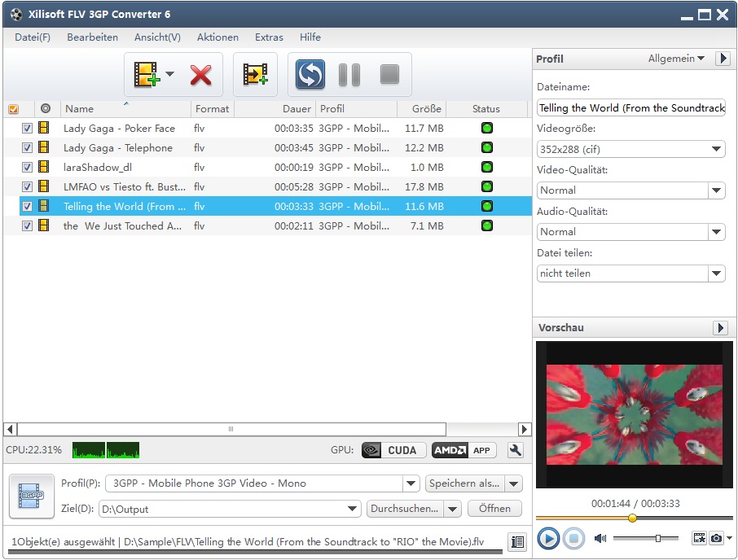The height and width of the screenshot is (560, 738).
Task: Open the Audio-Qualität dropdown
Action: pos(716,232)
